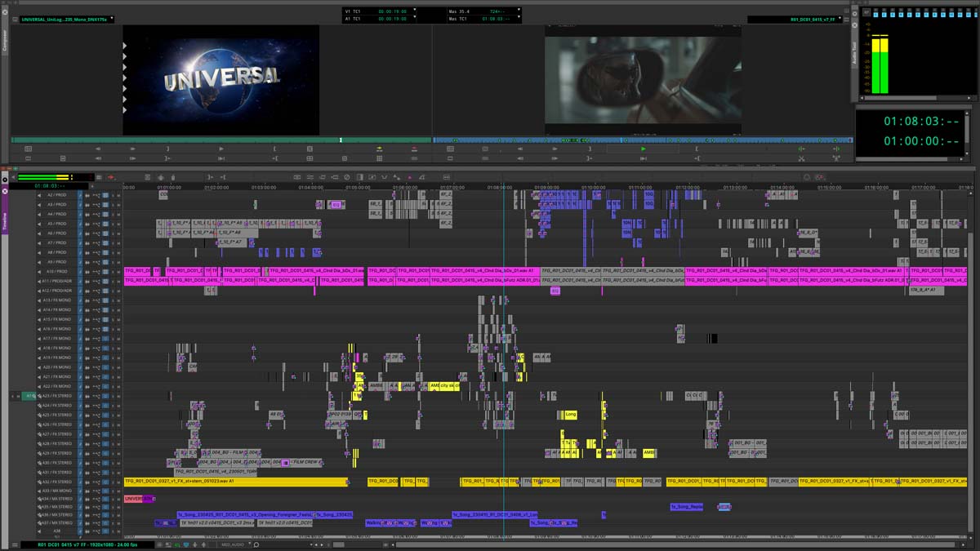Click the blue shield icon in timeline bottom bar
This screenshot has height=551, width=980.
[186, 544]
